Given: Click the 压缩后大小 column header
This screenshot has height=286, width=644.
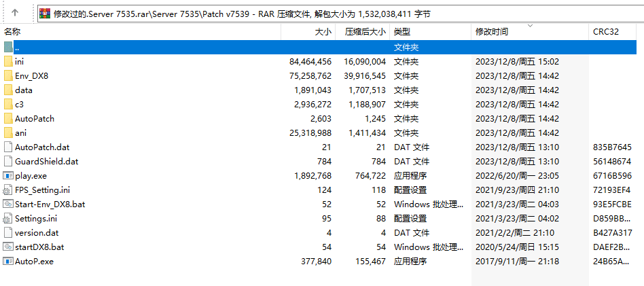Looking at the screenshot, I should tap(365, 31).
